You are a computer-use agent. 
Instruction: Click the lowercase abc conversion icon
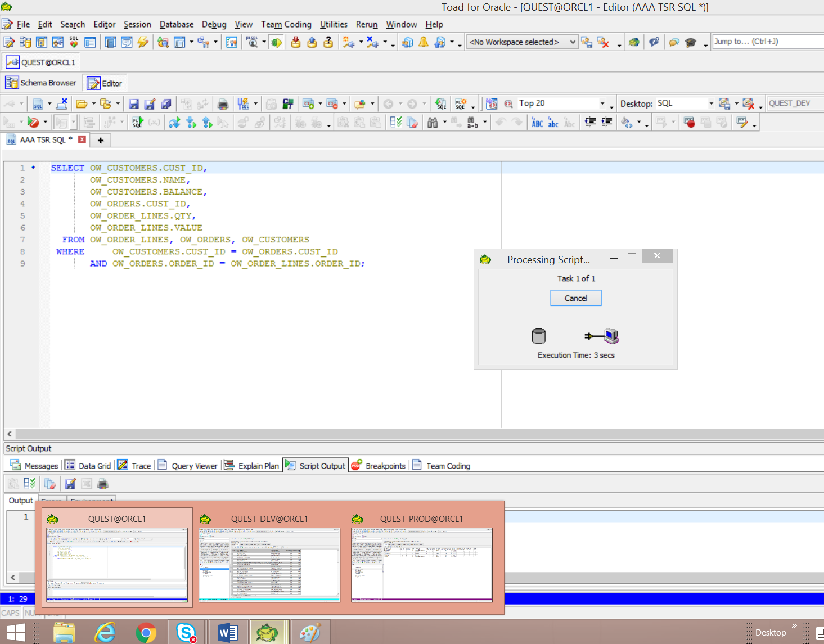(553, 123)
